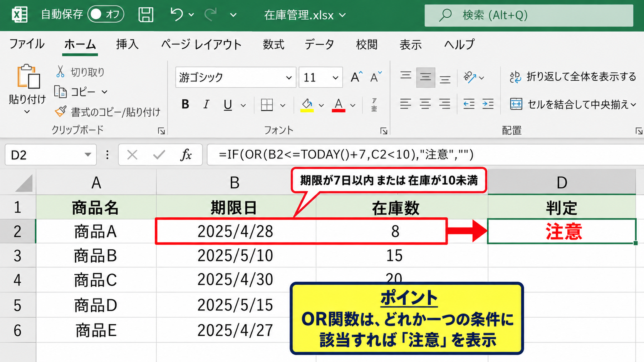The height and width of the screenshot is (362, 644).
Task: Click the phonetic guide (furigana) icon
Action: click(374, 105)
